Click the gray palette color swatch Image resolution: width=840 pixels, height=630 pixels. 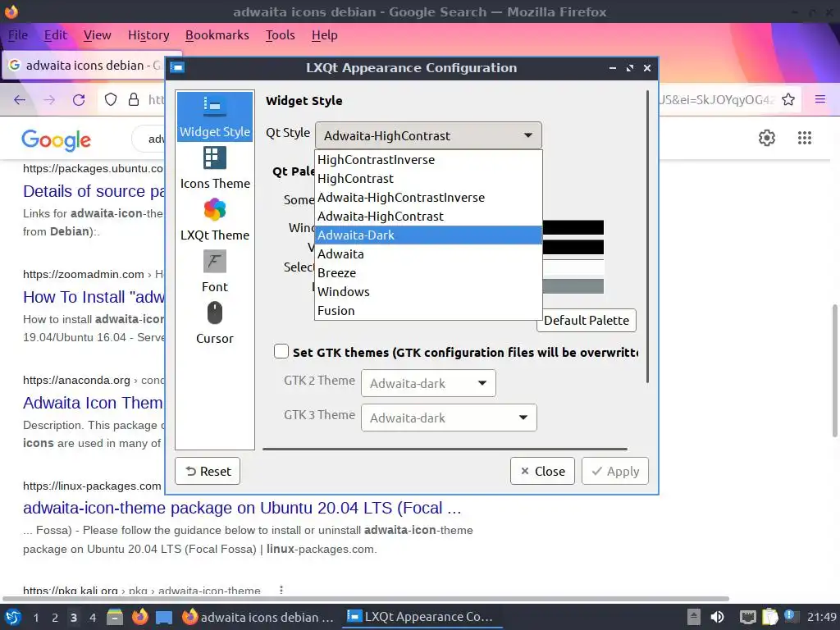point(573,286)
